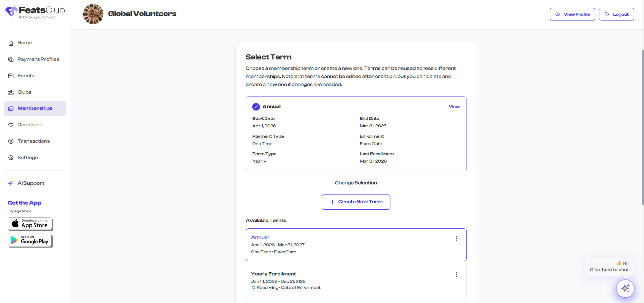644x303 pixels.
Task: Click the page vertical scrollbar
Action: pyautogui.click(x=642, y=127)
